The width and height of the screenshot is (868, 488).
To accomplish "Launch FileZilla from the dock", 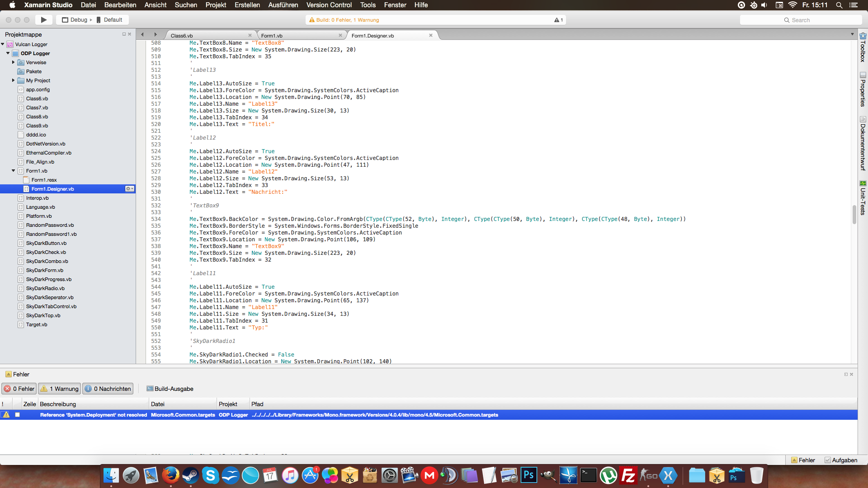I will 628,475.
